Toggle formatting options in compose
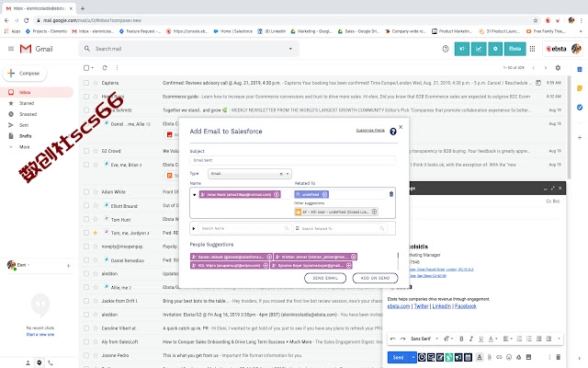 480,357
